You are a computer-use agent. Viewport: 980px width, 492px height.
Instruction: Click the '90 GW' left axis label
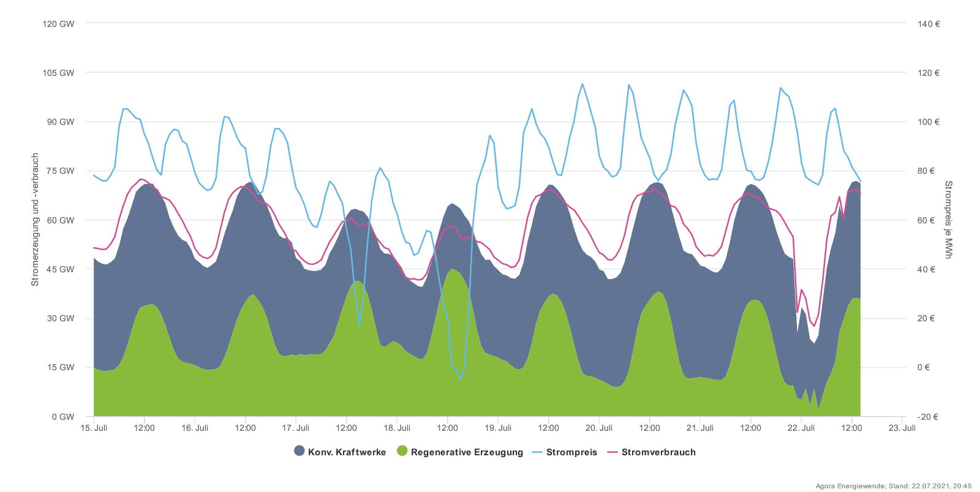pos(61,122)
